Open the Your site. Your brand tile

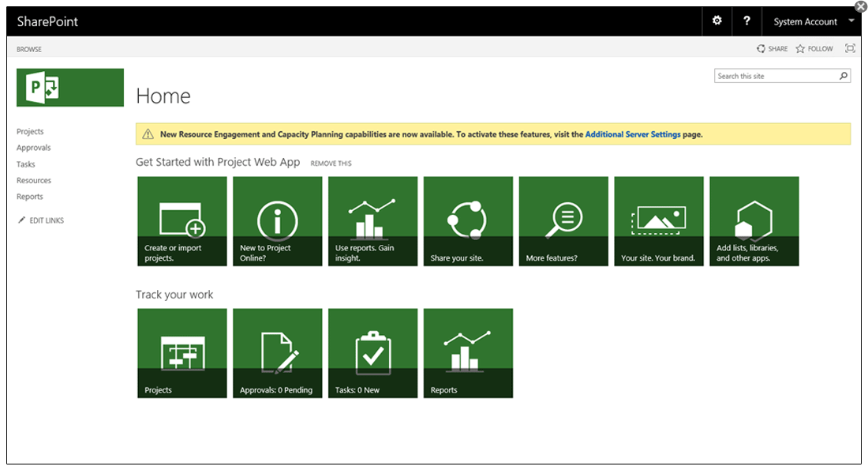coord(659,221)
